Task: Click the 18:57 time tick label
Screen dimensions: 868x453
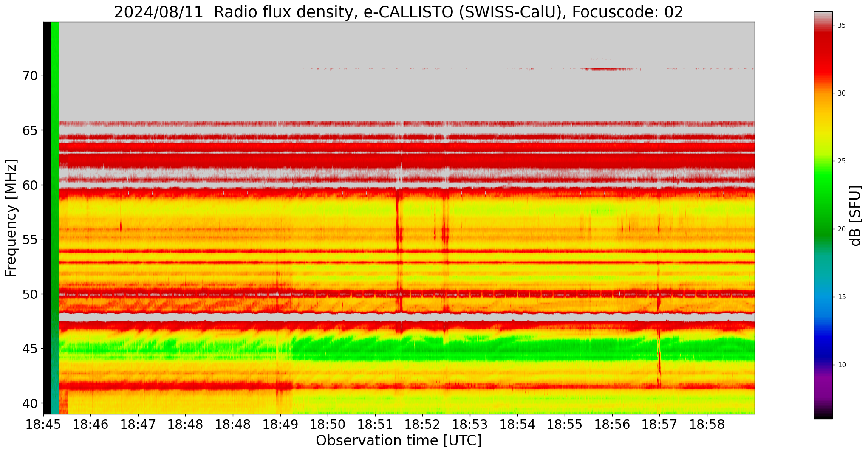Action: pyautogui.click(x=659, y=424)
